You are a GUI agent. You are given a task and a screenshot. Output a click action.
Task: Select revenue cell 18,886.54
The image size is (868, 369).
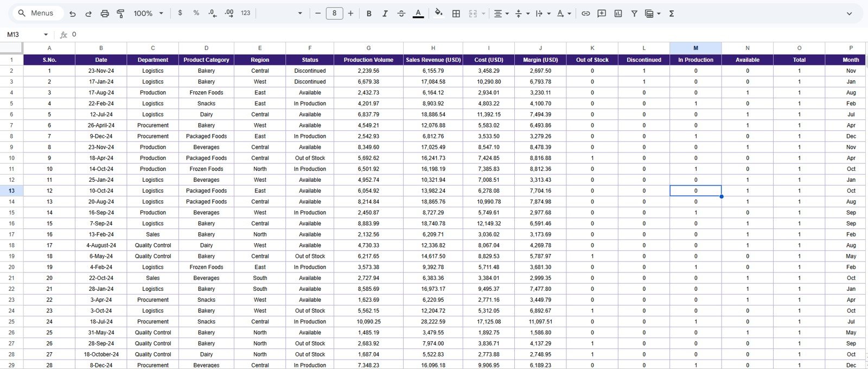433,114
